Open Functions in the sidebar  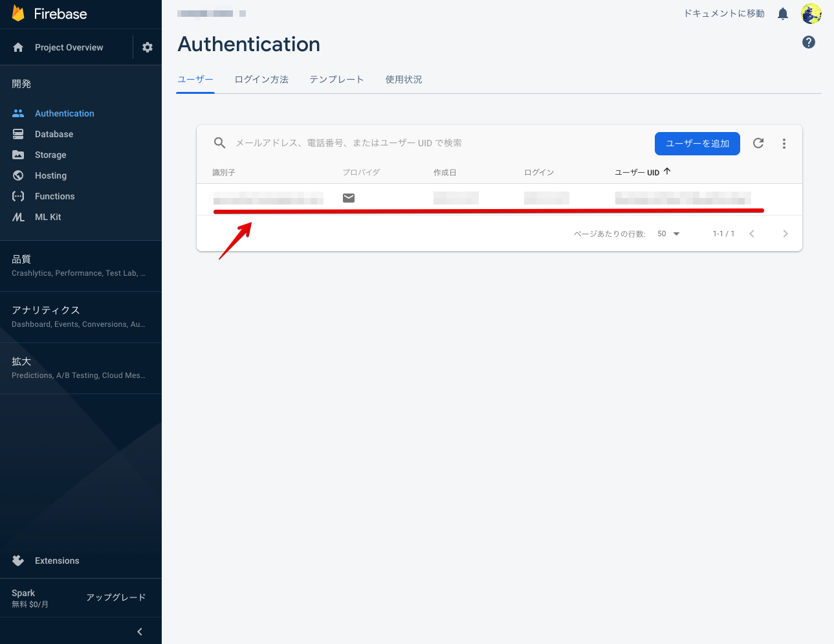(54, 196)
